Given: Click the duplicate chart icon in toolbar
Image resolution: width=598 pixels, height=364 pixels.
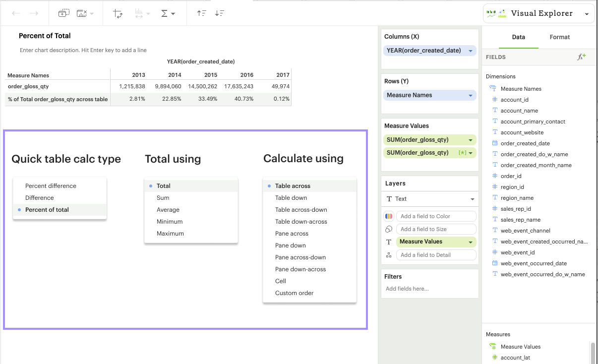Looking at the screenshot, I should pyautogui.click(x=63, y=13).
